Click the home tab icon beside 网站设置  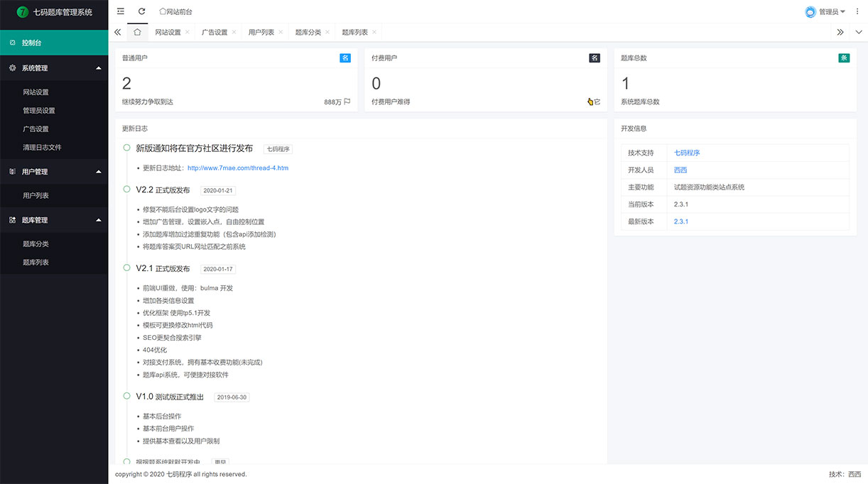137,32
